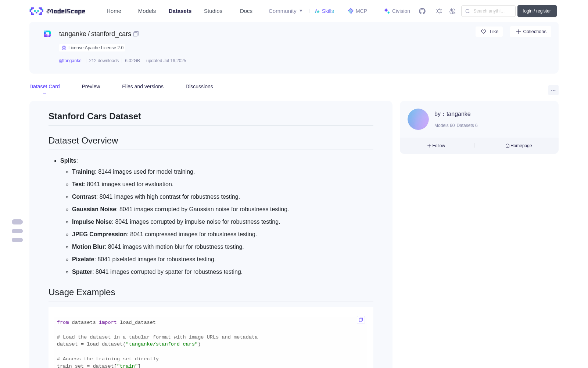Click the 'Datasets 6' text

click(467, 125)
